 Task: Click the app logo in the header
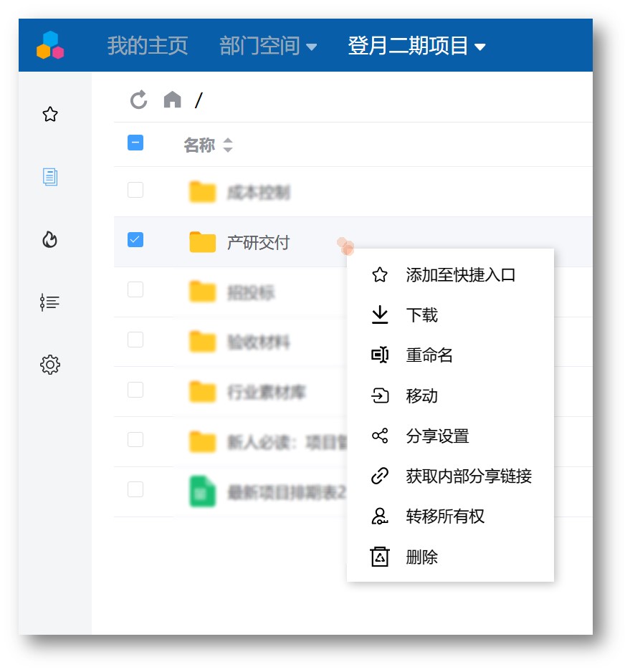(x=50, y=45)
